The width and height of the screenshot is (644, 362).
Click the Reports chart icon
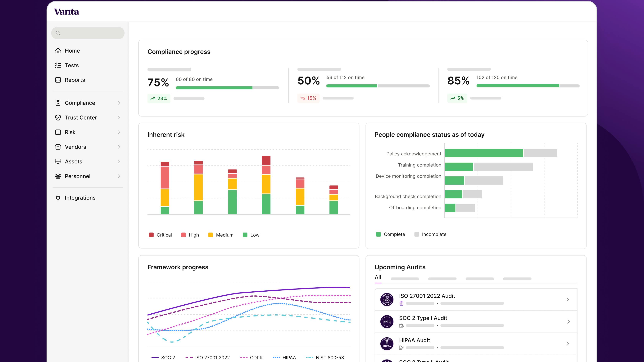click(x=58, y=80)
